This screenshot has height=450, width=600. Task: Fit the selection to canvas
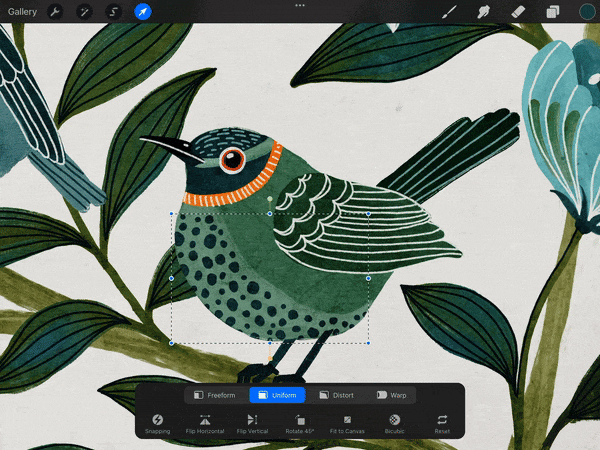(347, 424)
